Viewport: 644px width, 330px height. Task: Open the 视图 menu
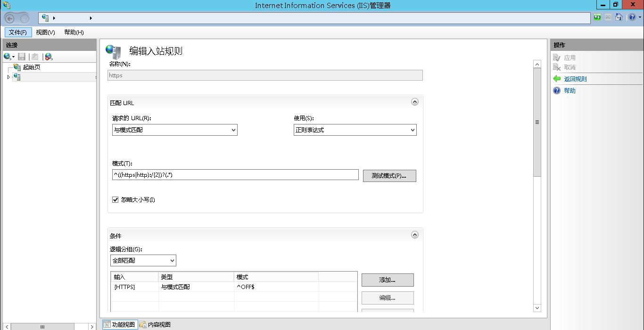(x=45, y=32)
